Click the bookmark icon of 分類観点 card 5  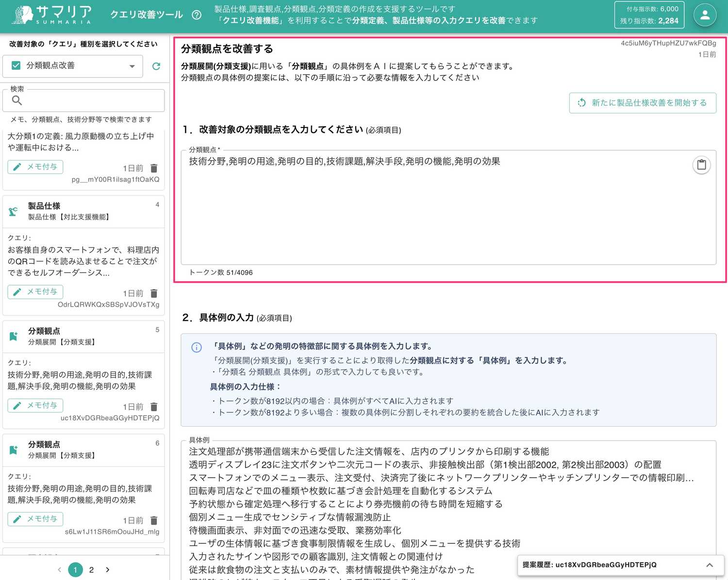pos(14,336)
